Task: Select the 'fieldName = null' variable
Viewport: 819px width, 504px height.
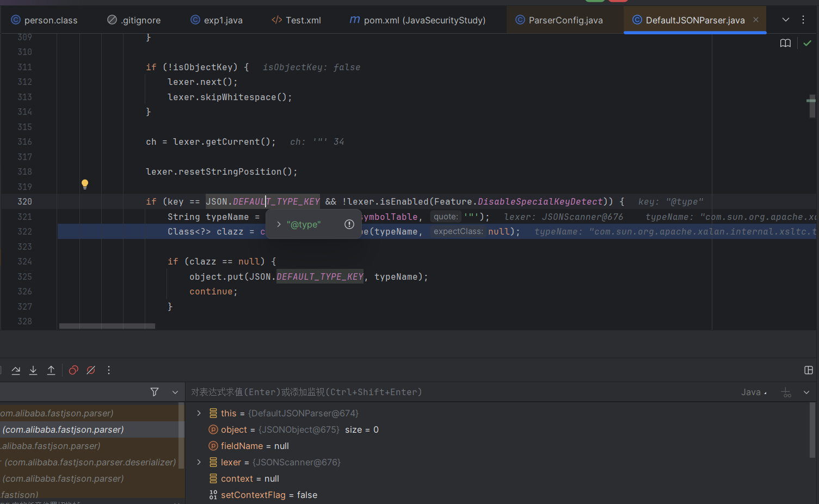Action: coord(249,446)
